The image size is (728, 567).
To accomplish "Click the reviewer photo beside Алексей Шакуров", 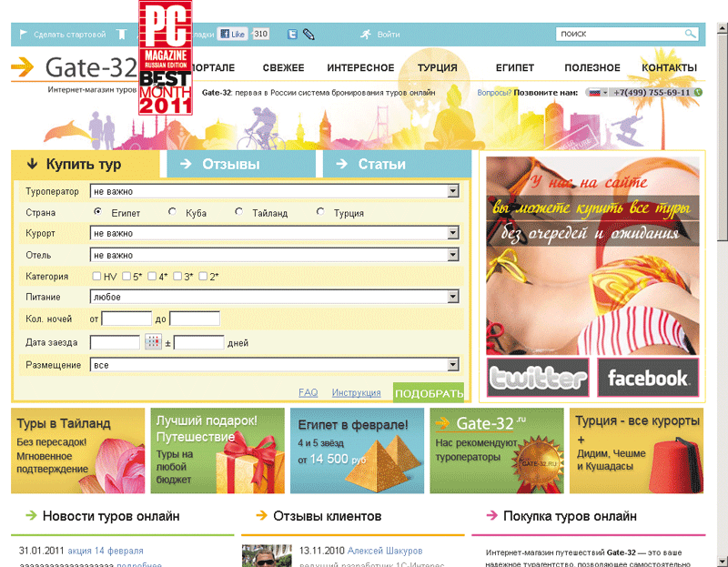I will pos(267,555).
